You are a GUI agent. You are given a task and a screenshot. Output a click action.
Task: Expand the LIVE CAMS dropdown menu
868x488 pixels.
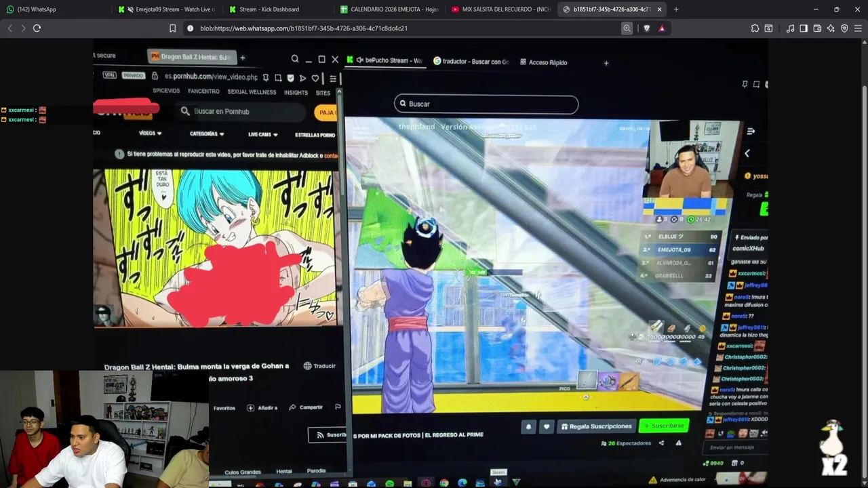click(x=263, y=134)
